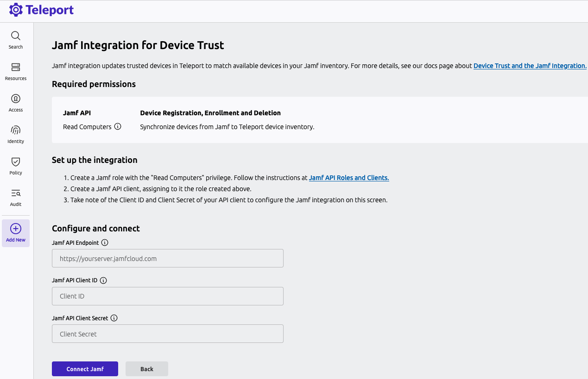Viewport: 588px width, 379px height.
Task: Click the Add New plus icon
Action: point(15,228)
